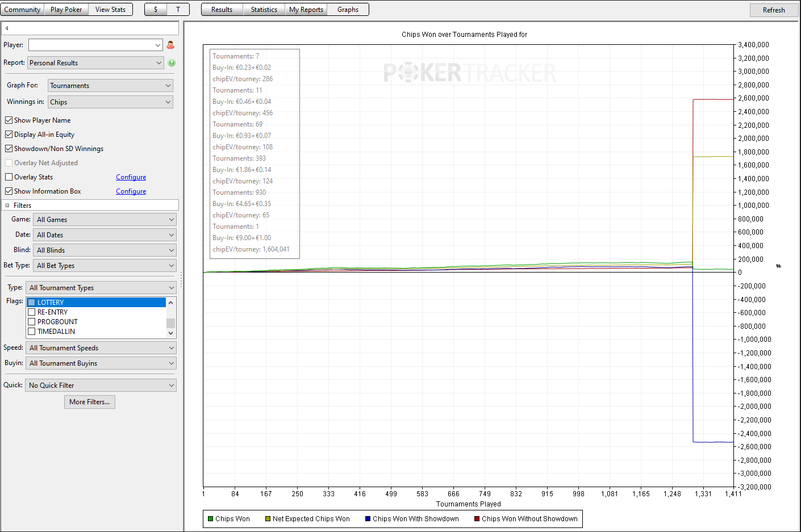Open the Graph For dropdown

(110, 86)
